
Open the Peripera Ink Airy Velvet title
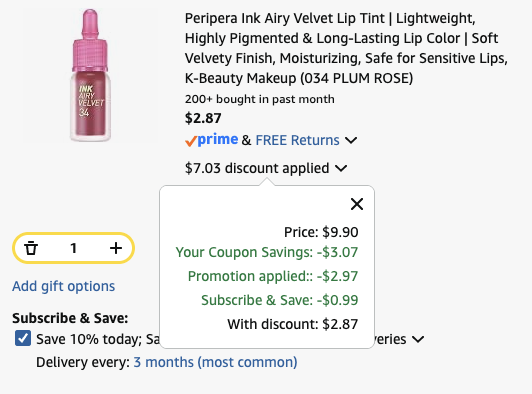pos(346,48)
